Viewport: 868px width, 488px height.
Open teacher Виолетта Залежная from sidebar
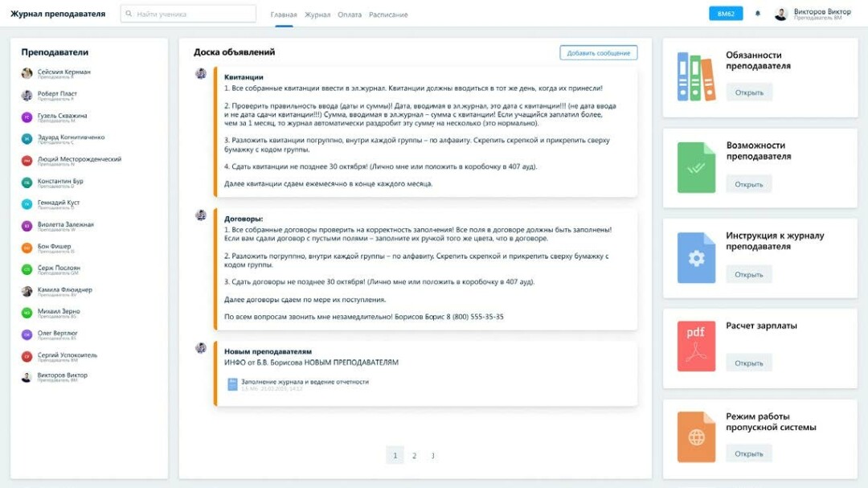[x=65, y=225]
